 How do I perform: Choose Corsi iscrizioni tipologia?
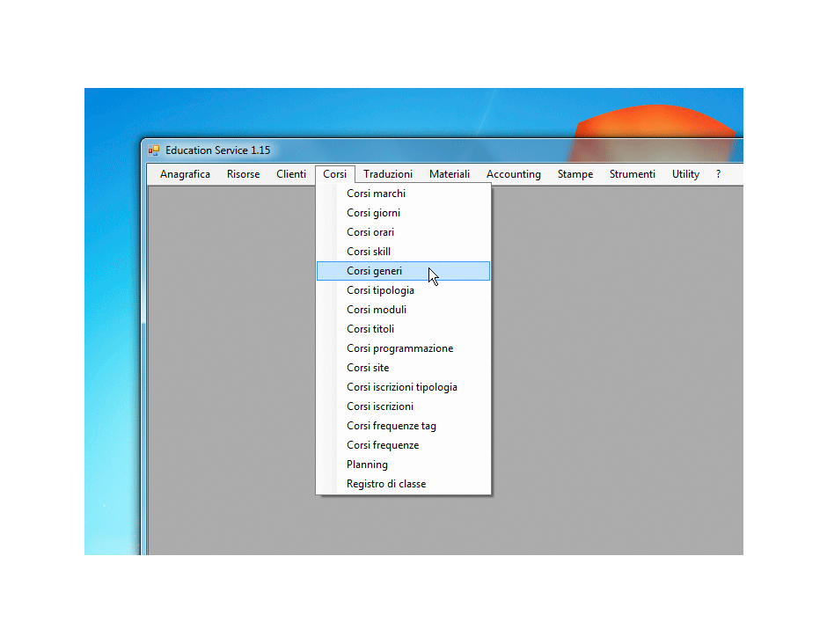[x=404, y=387]
